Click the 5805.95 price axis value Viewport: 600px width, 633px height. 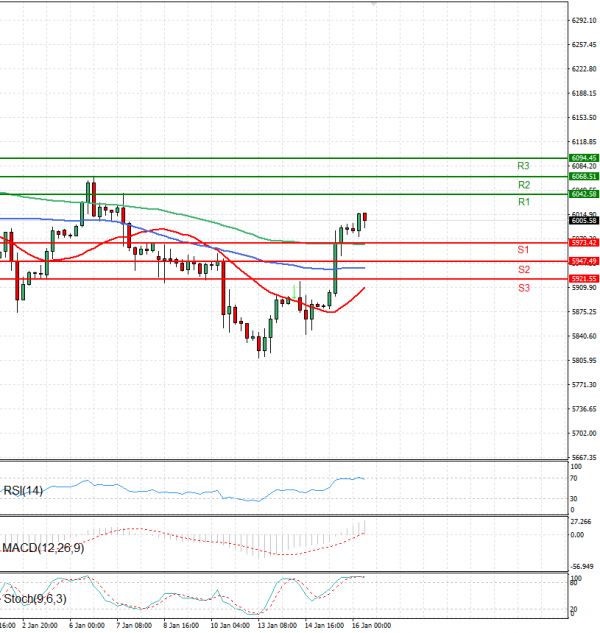click(584, 360)
